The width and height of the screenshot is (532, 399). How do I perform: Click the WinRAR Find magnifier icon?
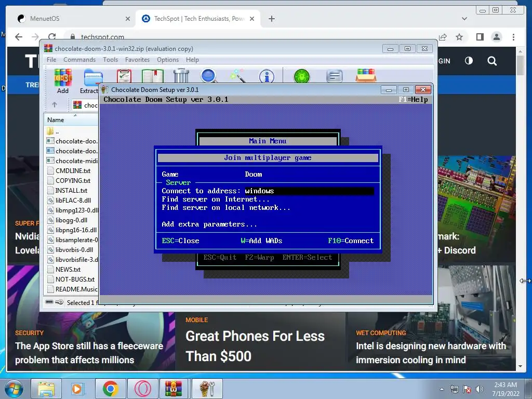point(209,76)
